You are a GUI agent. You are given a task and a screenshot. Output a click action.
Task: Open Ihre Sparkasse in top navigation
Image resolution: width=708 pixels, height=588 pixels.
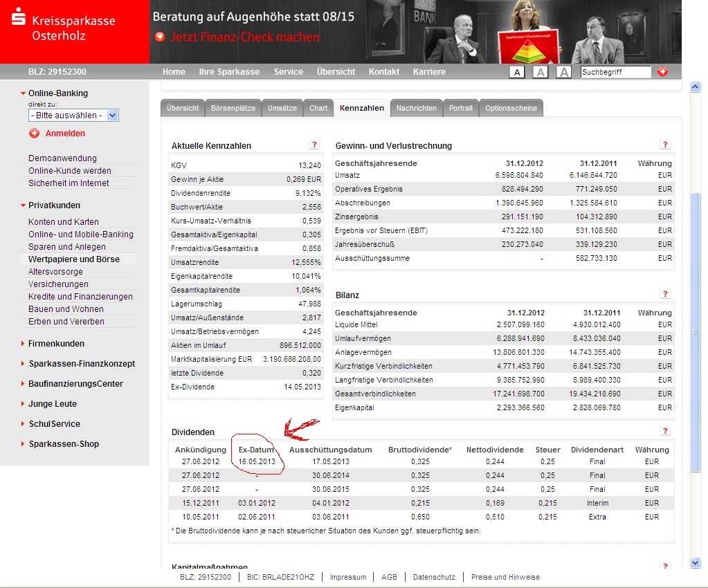tap(229, 72)
